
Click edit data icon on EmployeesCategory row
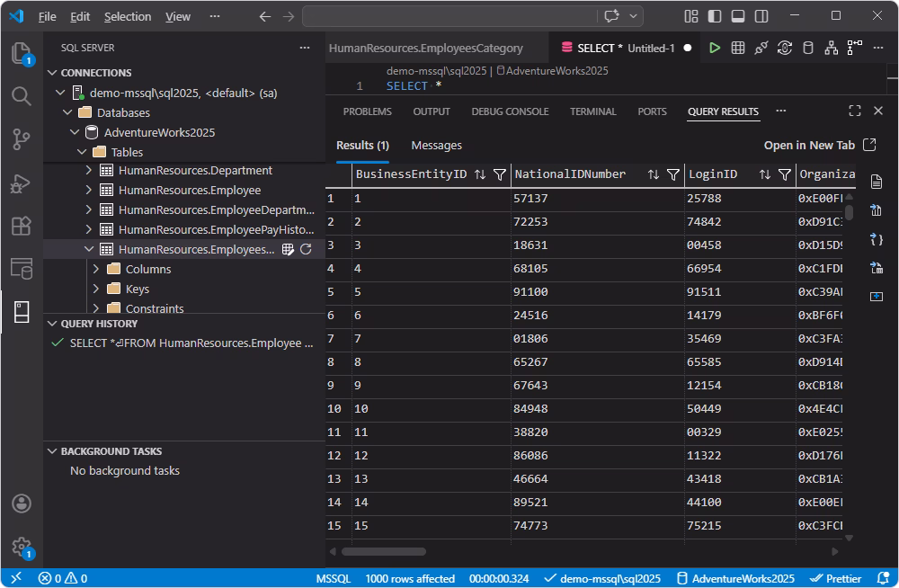click(x=288, y=249)
